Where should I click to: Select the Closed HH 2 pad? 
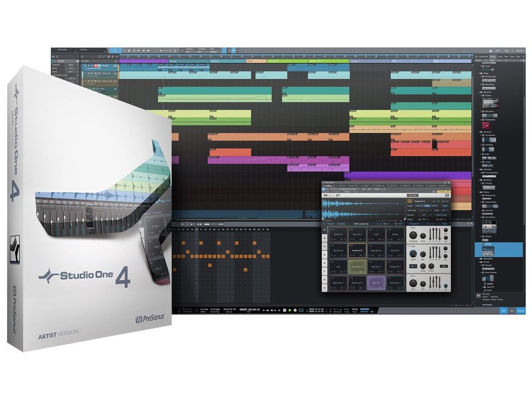point(357,249)
